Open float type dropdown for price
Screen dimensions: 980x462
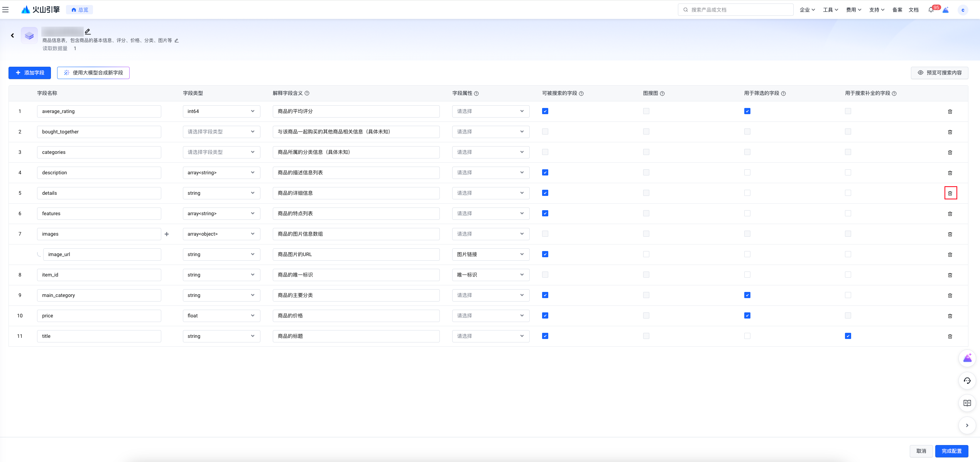click(221, 316)
